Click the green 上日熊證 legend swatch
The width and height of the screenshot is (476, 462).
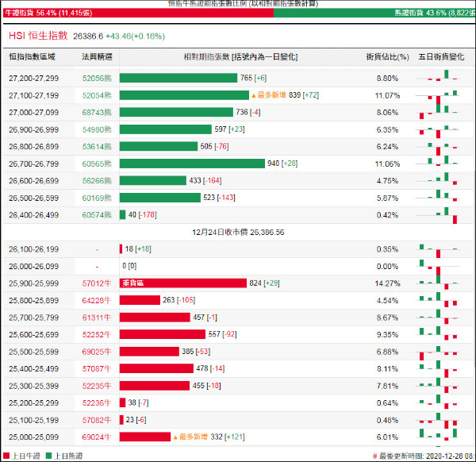48,456
